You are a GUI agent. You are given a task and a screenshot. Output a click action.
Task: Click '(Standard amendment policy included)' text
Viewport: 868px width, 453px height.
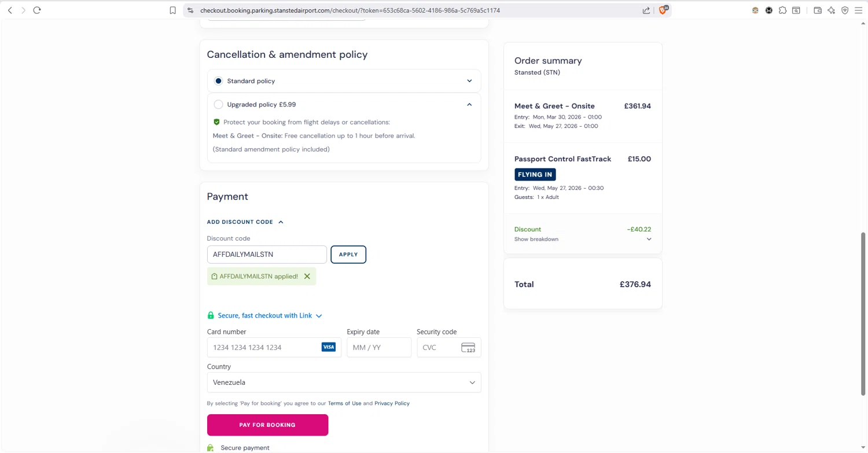click(271, 149)
